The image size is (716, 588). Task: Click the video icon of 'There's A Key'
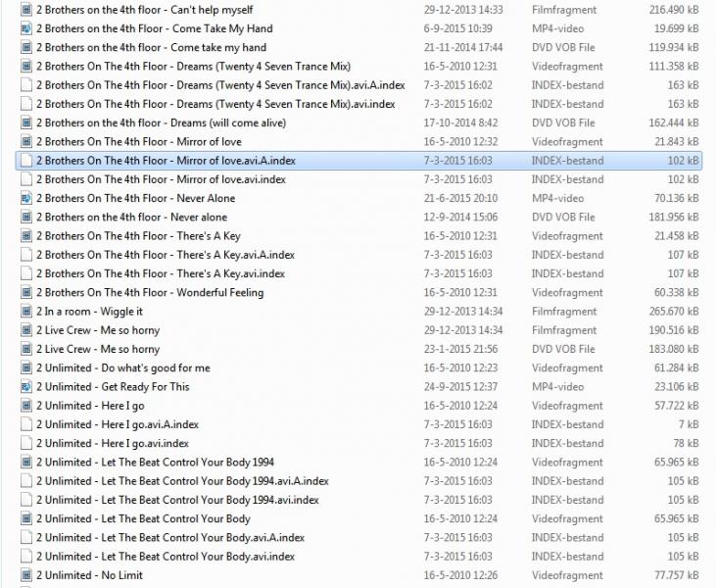coord(26,236)
